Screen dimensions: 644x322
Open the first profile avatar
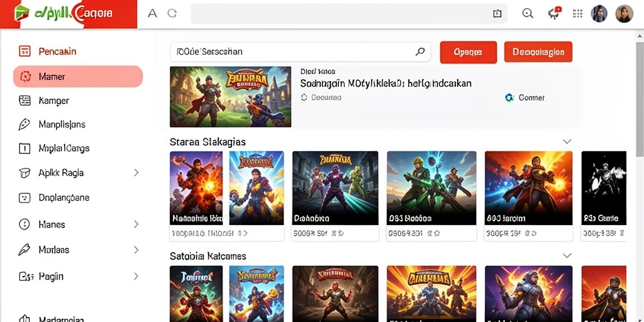(599, 14)
